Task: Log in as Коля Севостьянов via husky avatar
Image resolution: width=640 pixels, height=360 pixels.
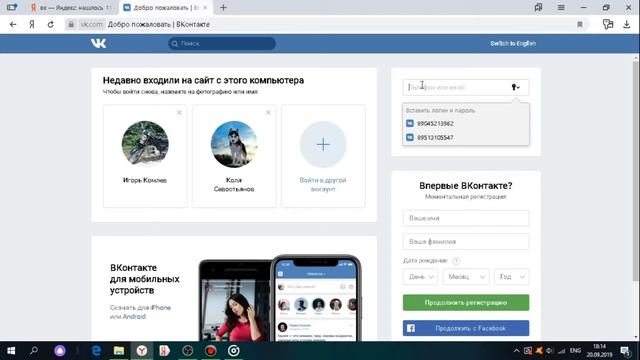Action: point(234,144)
